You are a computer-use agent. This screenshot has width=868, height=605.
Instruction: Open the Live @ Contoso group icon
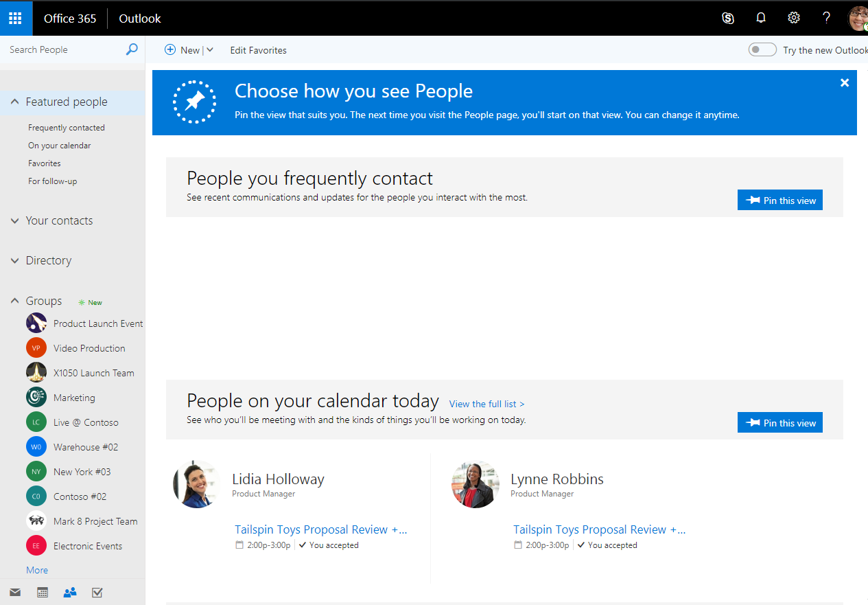click(36, 422)
